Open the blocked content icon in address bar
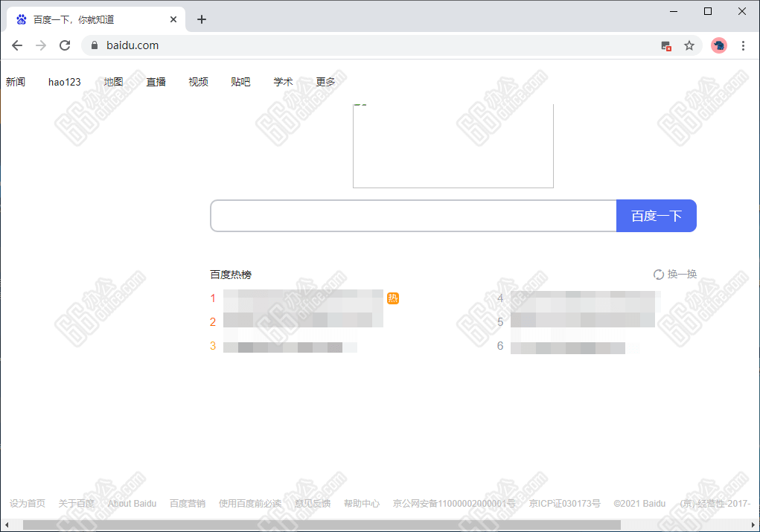760x532 pixels. 666,46
